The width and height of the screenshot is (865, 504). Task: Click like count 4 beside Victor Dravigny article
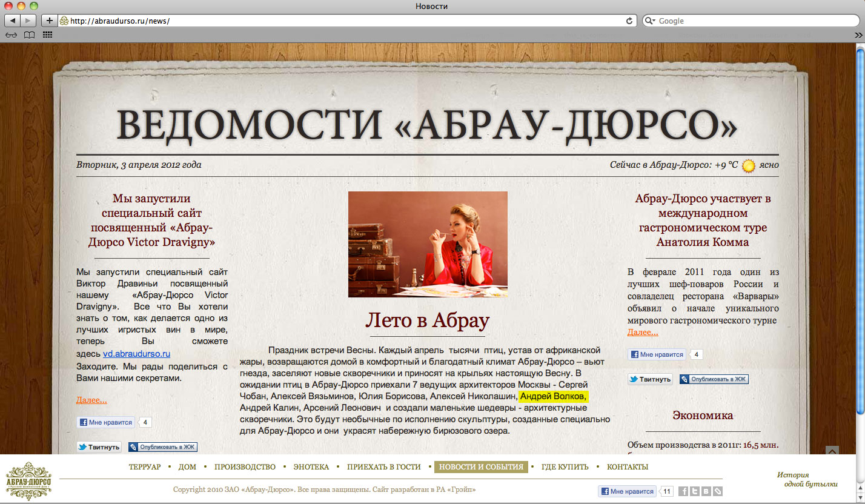click(x=145, y=422)
